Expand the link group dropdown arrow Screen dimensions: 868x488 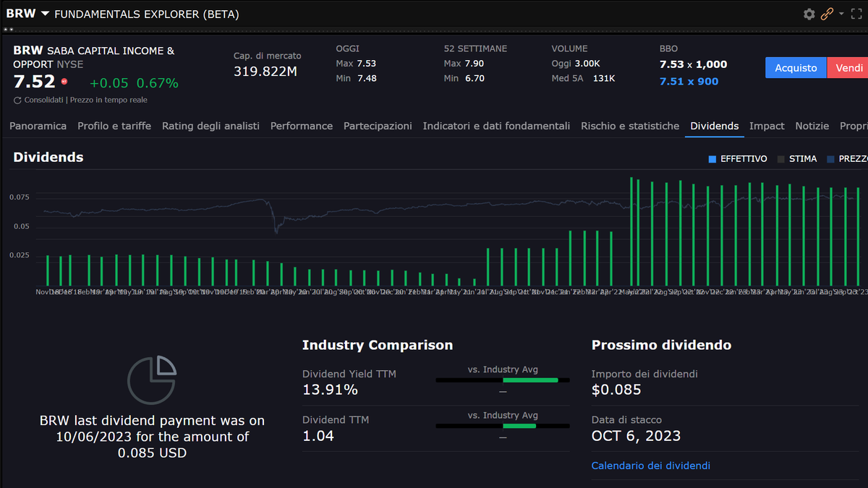coord(841,14)
